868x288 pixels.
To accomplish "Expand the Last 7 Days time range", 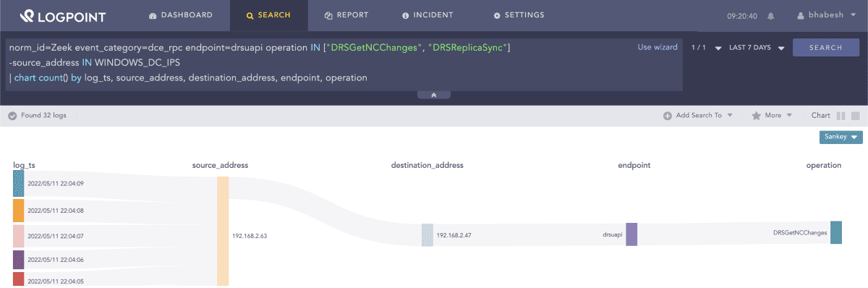I will click(755, 48).
